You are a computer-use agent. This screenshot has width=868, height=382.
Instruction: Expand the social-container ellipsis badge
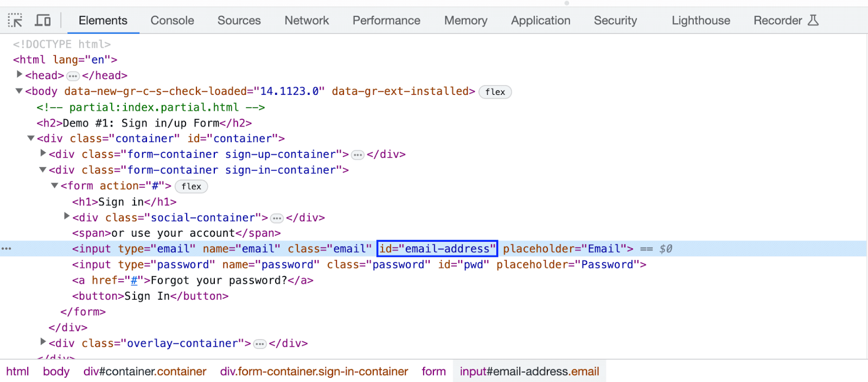tap(277, 218)
